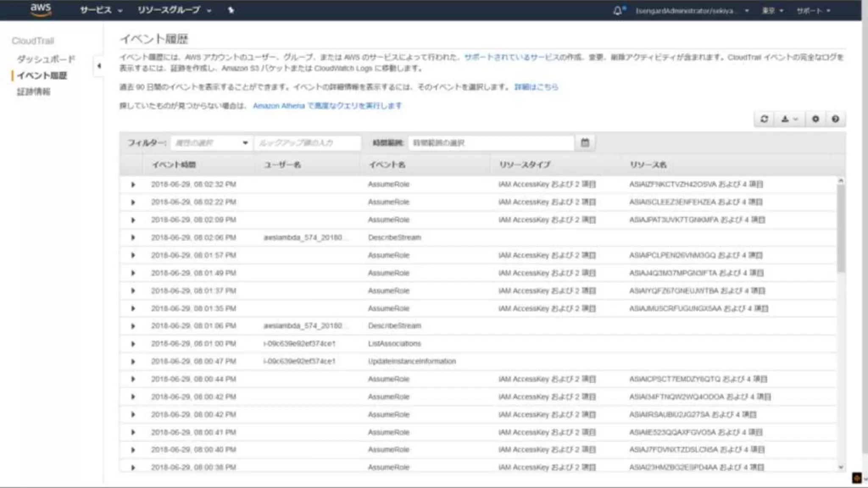Viewport: 868px width, 488px height.
Task: Open the filter attribute selection dropdown
Action: pos(211,143)
